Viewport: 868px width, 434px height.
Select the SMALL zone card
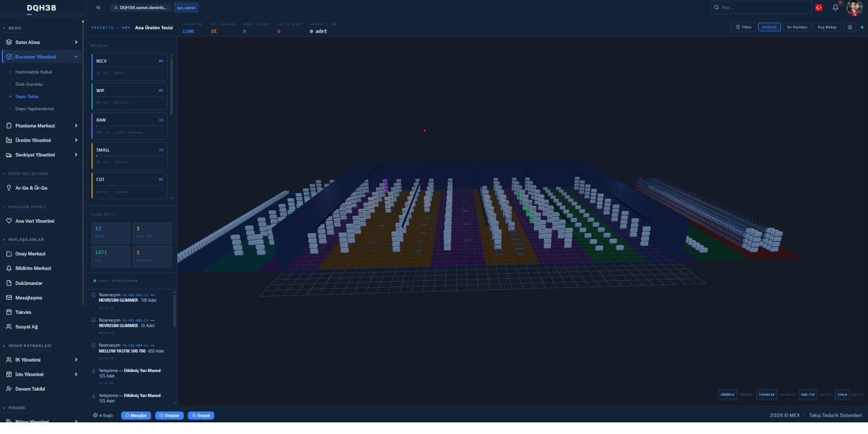click(130, 156)
